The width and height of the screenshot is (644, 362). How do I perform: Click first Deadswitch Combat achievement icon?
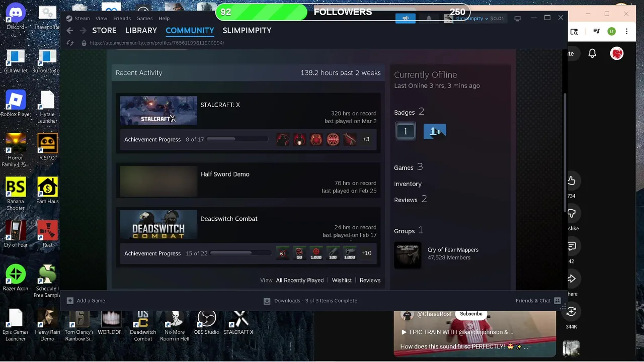pyautogui.click(x=282, y=253)
